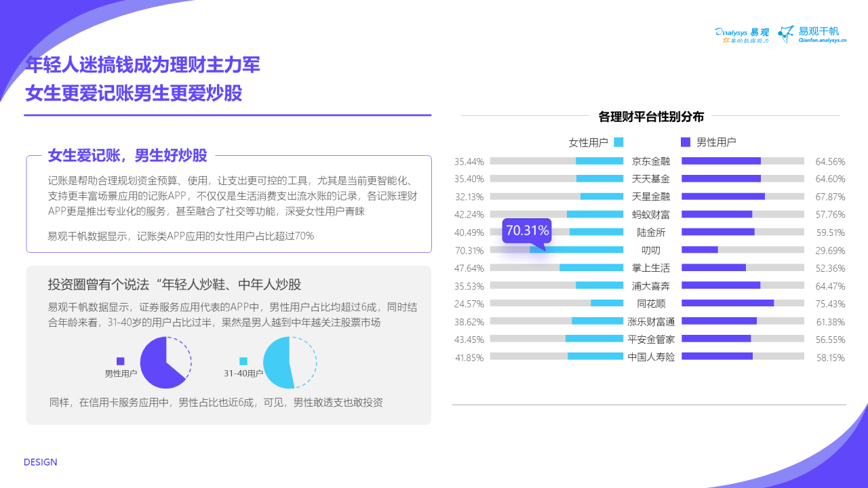This screenshot has width=868, height=488.
Task: Click the 蚂蚁财富 row label
Action: click(x=651, y=215)
